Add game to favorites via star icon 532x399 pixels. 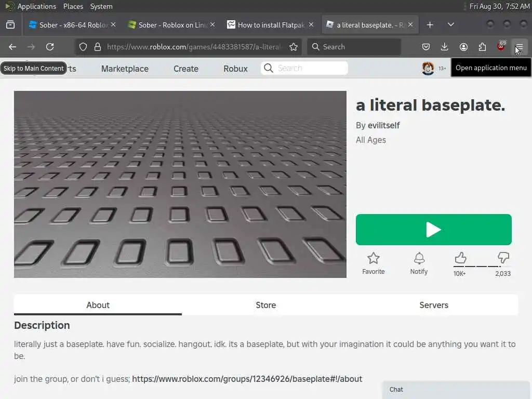(x=373, y=259)
